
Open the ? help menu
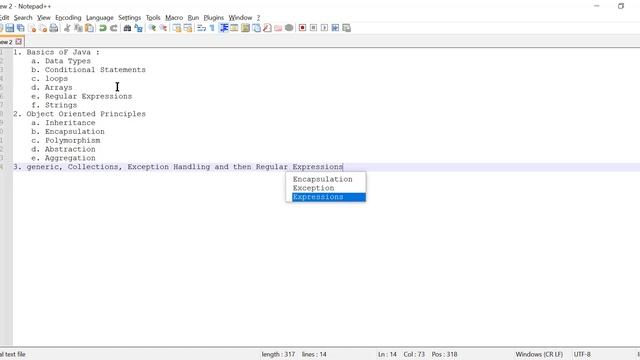coord(258,18)
